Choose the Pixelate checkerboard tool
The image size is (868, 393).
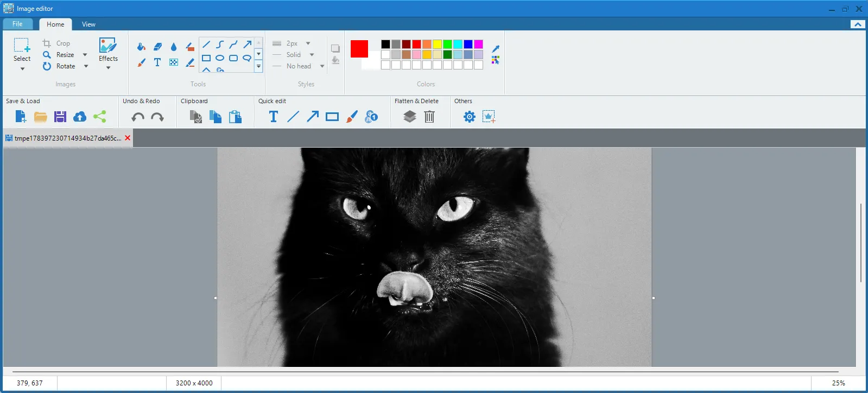point(174,62)
